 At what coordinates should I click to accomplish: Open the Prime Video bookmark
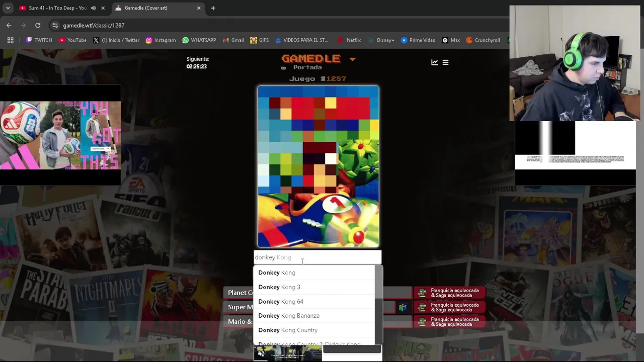[x=418, y=40]
